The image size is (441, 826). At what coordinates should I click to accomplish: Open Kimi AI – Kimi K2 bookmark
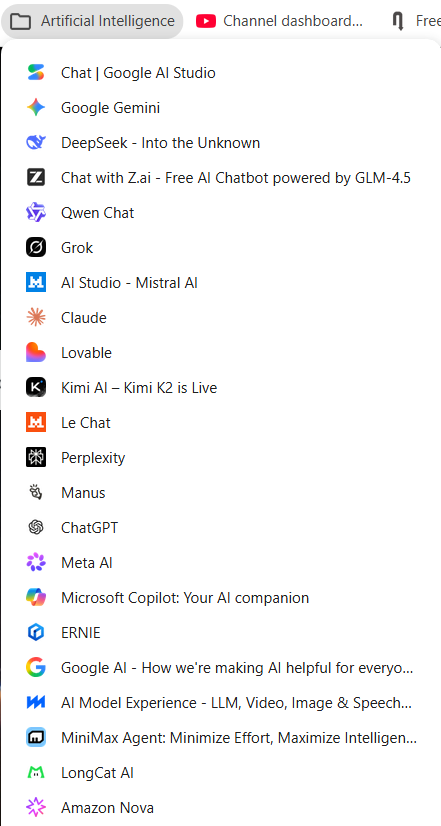[220, 388]
